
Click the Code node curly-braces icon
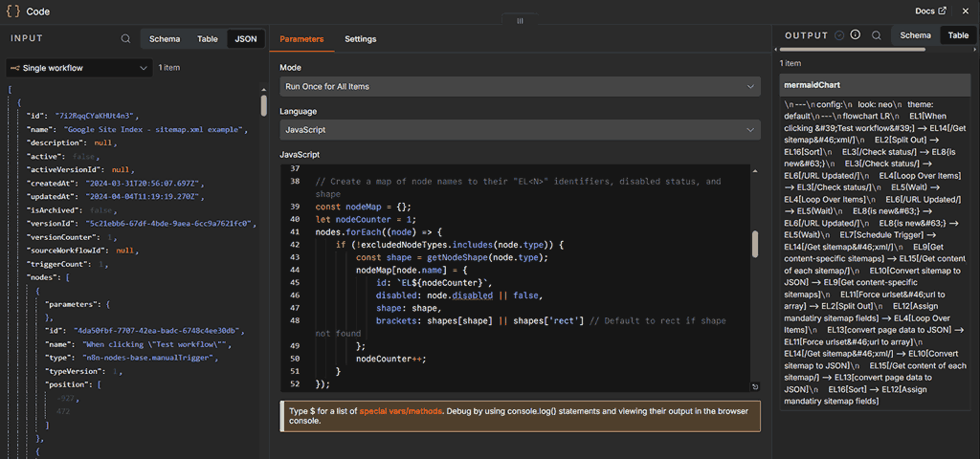click(13, 11)
